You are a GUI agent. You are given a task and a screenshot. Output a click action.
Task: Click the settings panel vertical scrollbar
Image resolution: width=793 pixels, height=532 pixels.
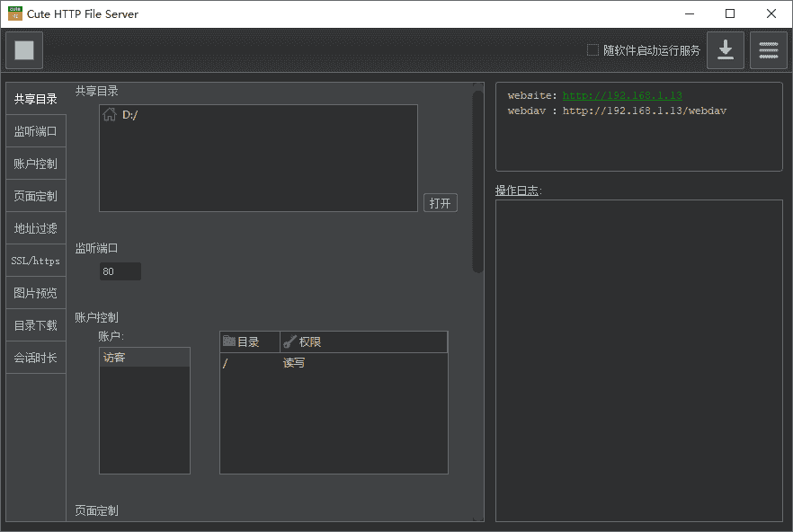pos(478,180)
